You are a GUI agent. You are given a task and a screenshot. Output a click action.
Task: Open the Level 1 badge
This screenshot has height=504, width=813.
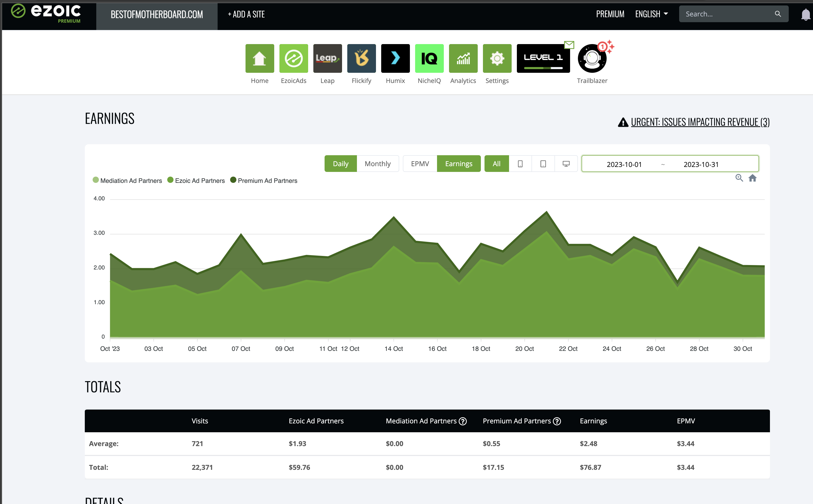coord(543,58)
